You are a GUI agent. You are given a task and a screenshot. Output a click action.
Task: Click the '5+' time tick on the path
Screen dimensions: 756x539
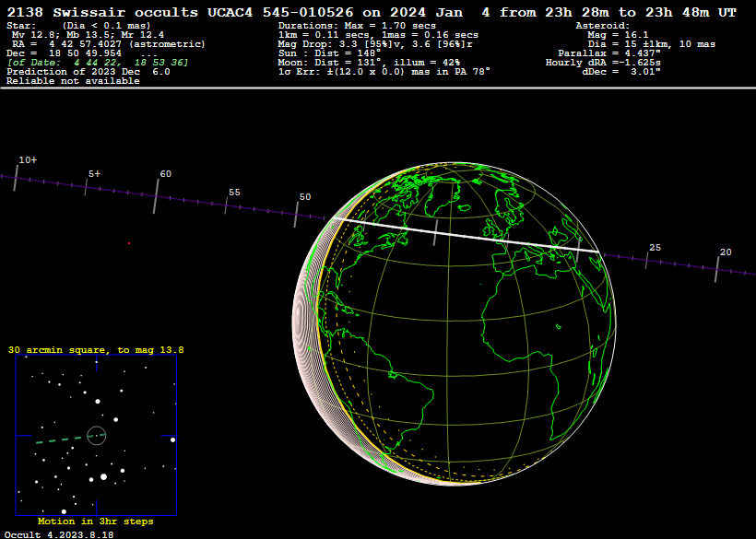(x=86, y=187)
